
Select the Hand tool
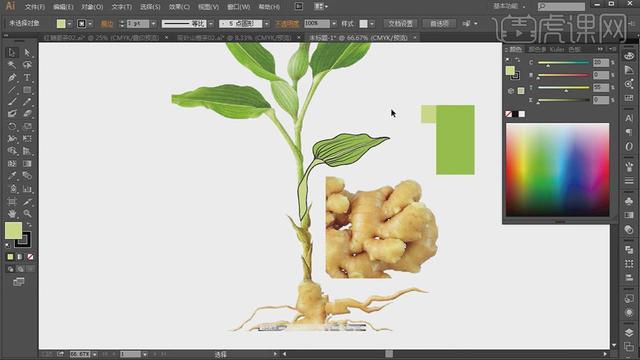[12, 213]
